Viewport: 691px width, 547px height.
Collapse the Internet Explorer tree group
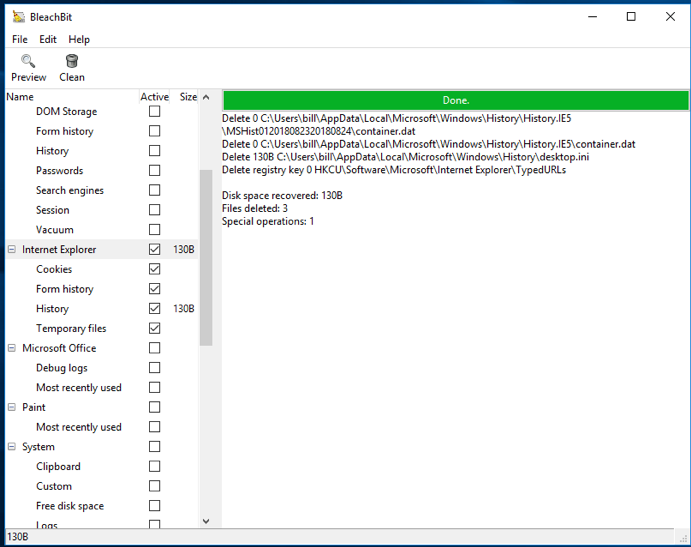pyautogui.click(x=12, y=250)
